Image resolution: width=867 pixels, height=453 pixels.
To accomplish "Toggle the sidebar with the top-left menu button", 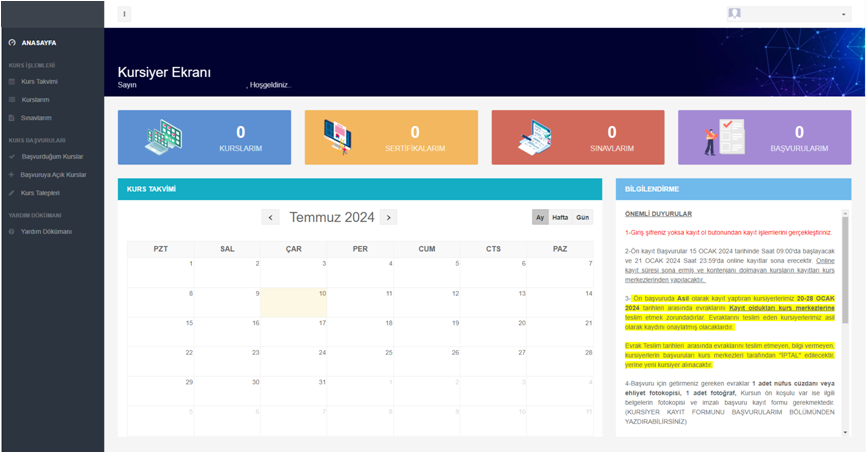I will point(124,14).
